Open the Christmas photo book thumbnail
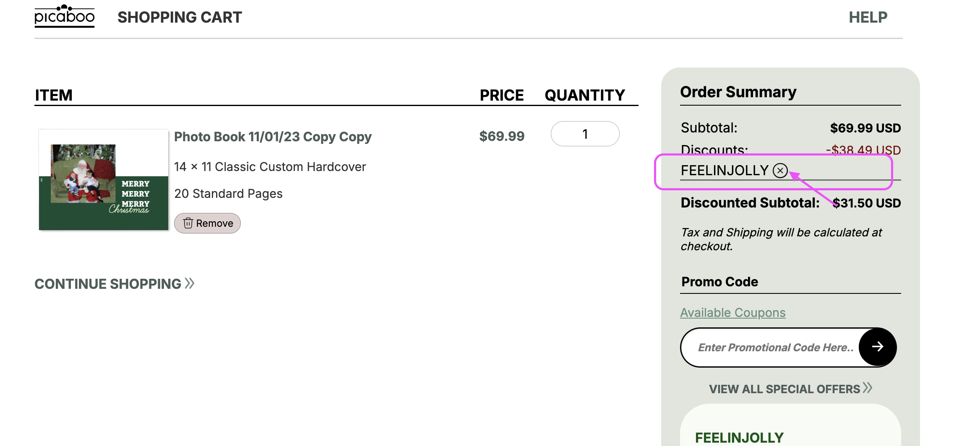980x446 pixels. pyautogui.click(x=104, y=180)
